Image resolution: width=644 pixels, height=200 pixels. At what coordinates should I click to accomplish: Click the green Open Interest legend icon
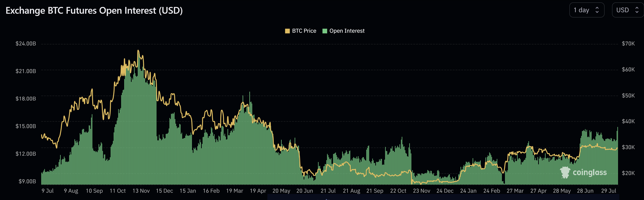pos(325,31)
